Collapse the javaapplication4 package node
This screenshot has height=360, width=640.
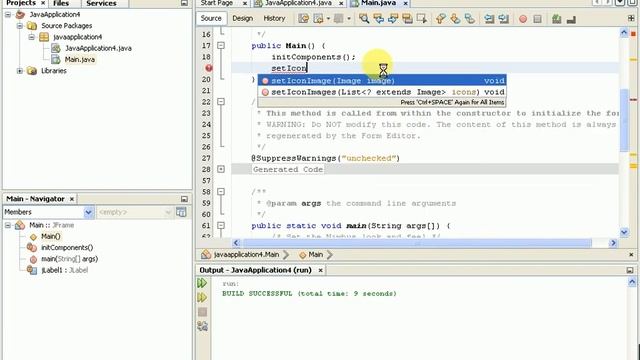(31, 37)
